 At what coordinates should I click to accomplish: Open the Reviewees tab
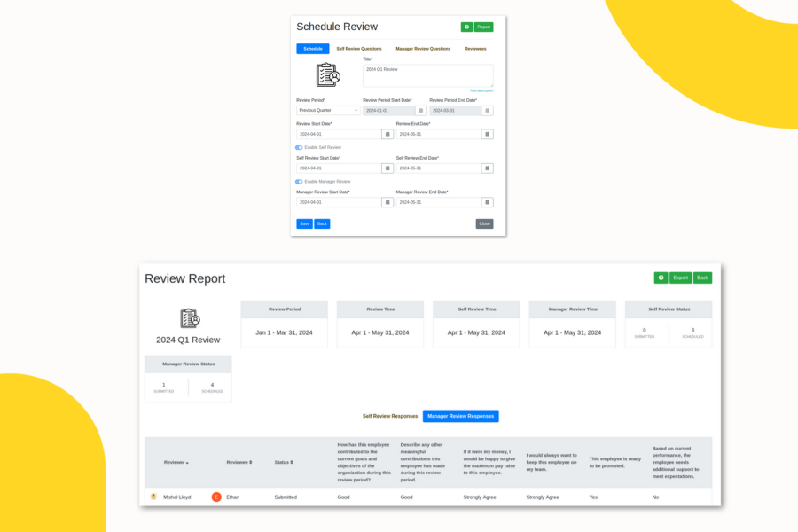475,49
